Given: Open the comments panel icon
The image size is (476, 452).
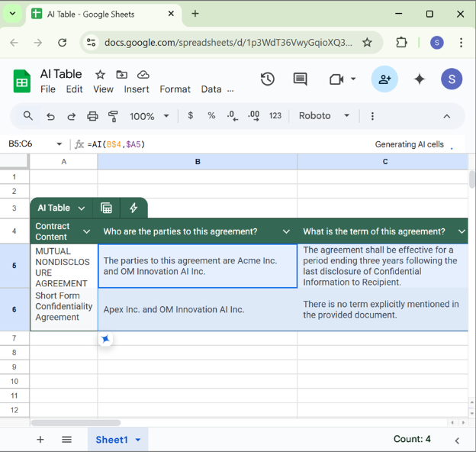Looking at the screenshot, I should coord(301,79).
